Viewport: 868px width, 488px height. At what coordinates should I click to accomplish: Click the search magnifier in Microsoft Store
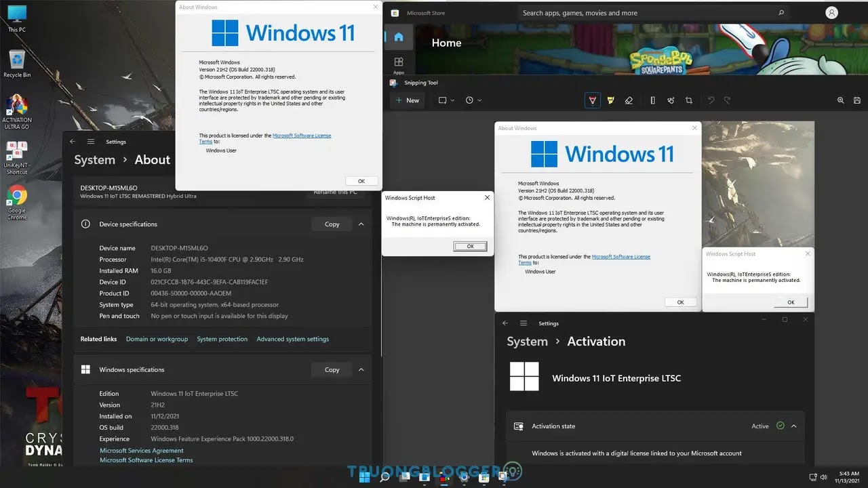coord(781,13)
